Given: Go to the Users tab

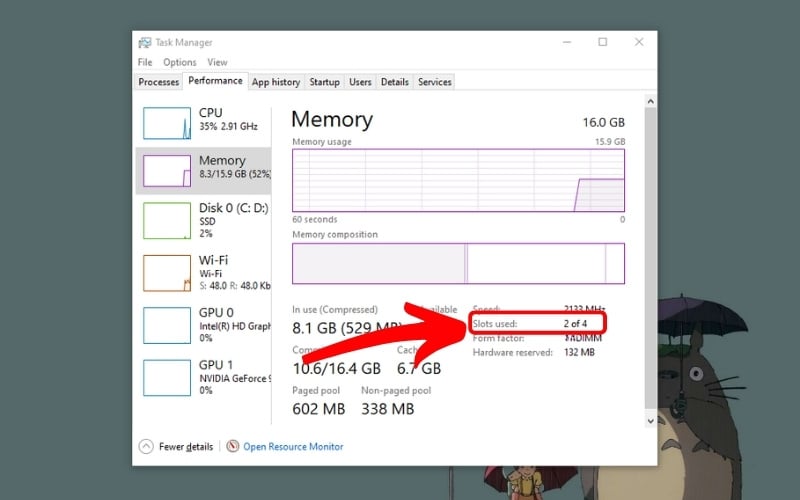Looking at the screenshot, I should point(360,82).
